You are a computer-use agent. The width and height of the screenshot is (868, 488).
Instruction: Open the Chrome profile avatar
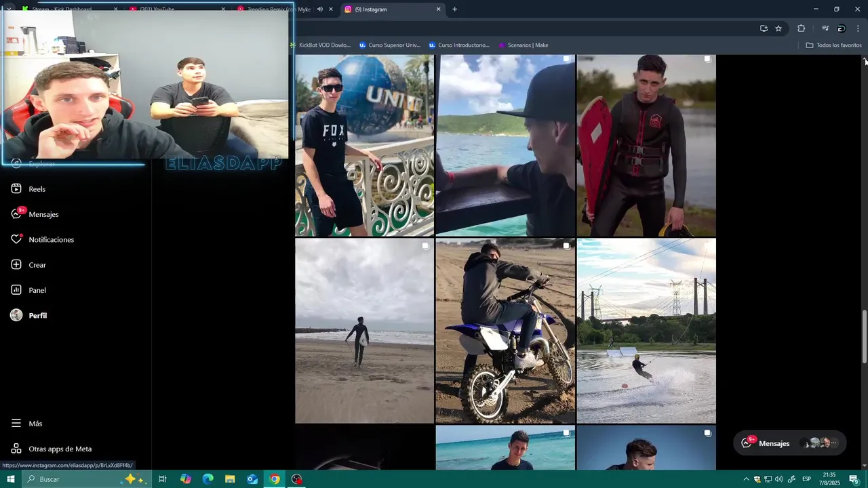coord(842,28)
